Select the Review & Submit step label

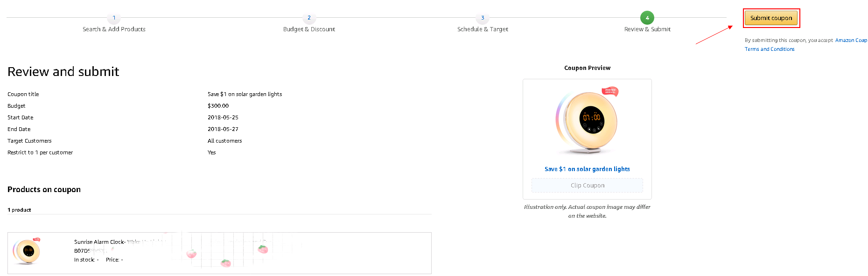click(x=647, y=29)
